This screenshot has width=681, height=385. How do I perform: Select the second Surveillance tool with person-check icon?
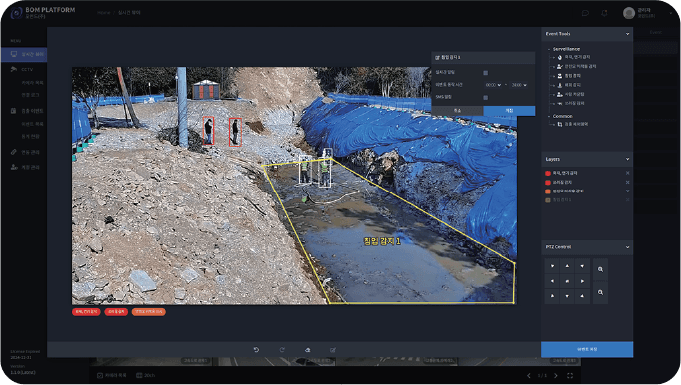pos(576,66)
